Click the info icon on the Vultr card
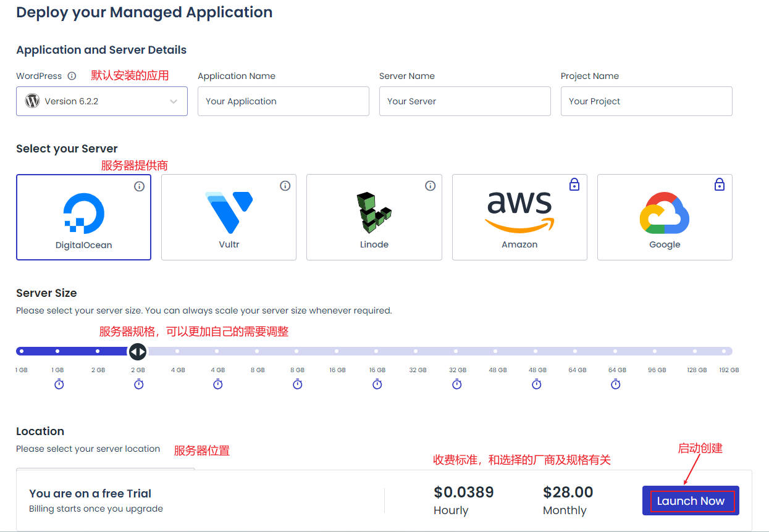This screenshot has width=769, height=532. pyautogui.click(x=285, y=186)
